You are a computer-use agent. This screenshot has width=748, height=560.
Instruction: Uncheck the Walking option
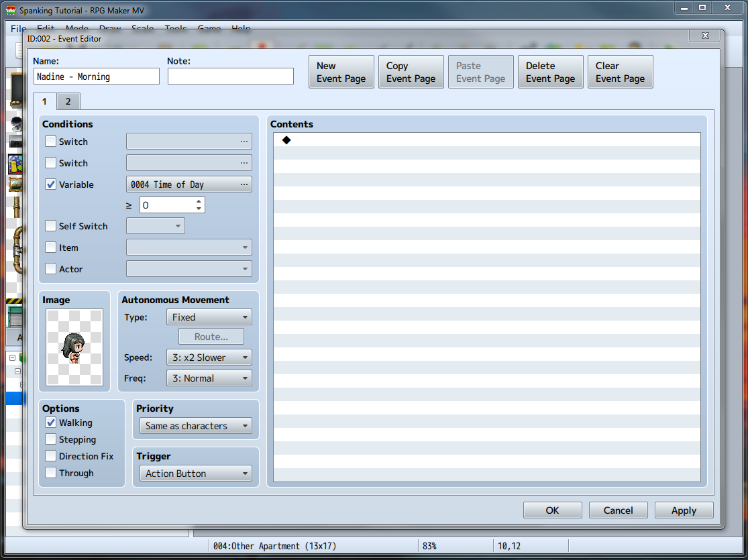[x=50, y=423]
